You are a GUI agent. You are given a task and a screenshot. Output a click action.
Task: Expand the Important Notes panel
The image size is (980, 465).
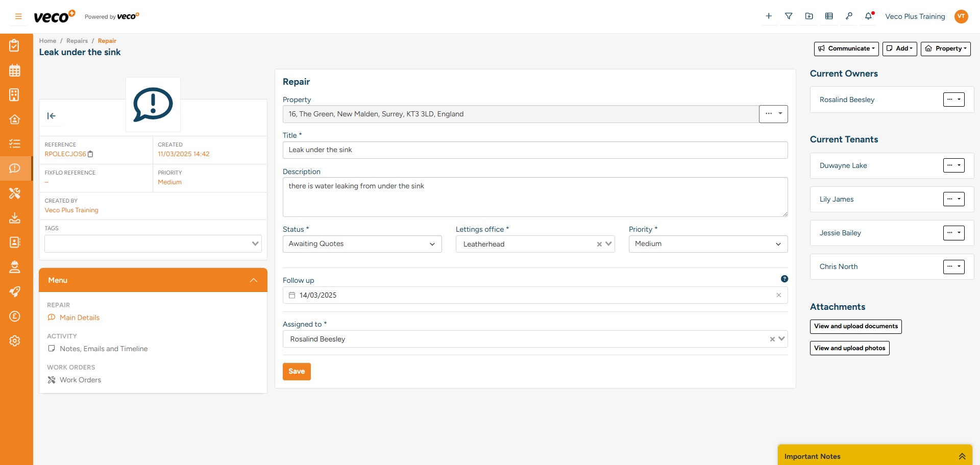(x=962, y=456)
